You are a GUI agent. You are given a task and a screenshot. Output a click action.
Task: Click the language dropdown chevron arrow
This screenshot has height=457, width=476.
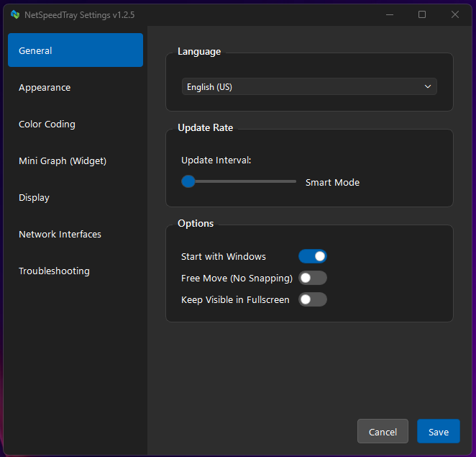(428, 86)
